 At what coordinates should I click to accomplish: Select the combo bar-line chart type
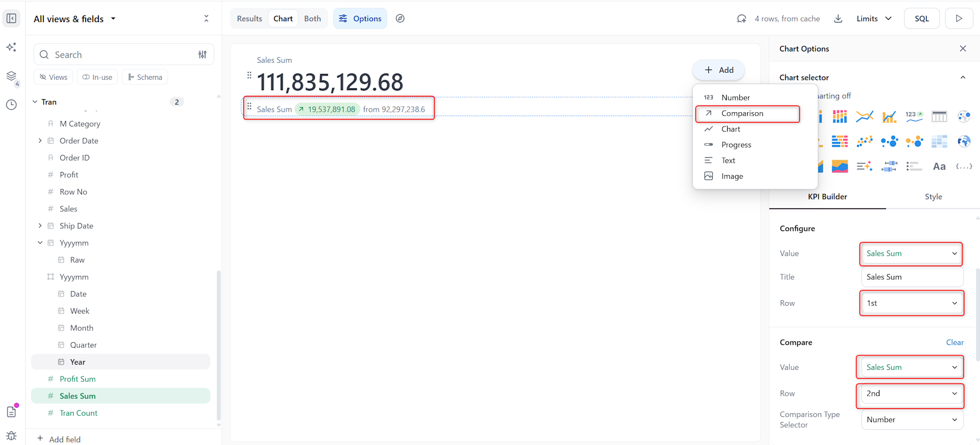point(889,117)
